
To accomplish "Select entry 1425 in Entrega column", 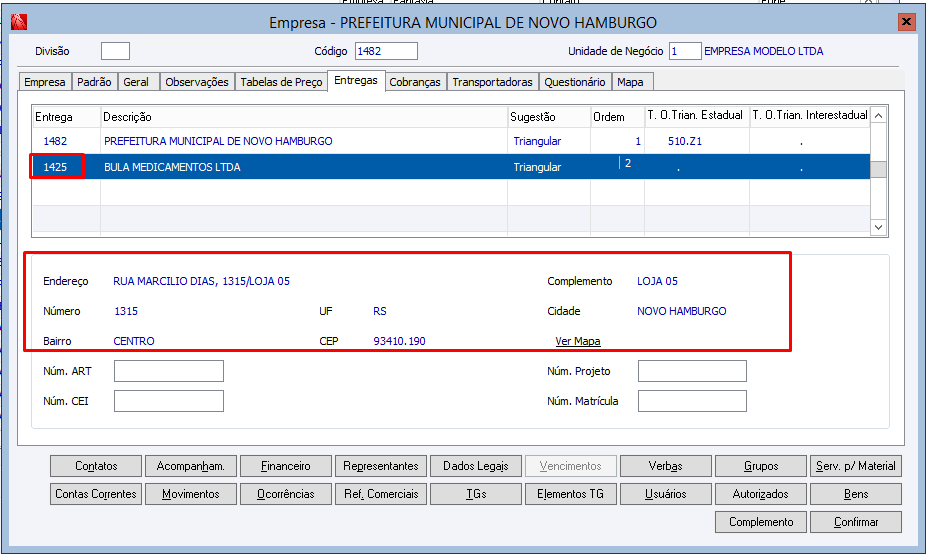I will click(x=55, y=167).
